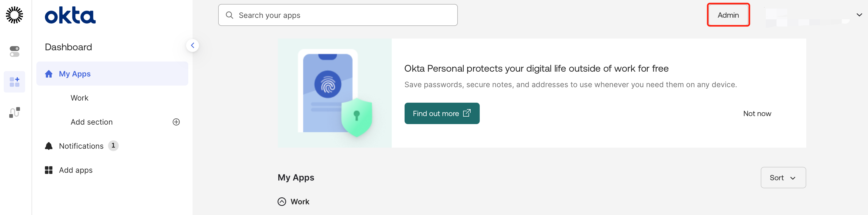Dismiss the banner with Not now
Viewport: 868px width, 215px height.
click(757, 114)
